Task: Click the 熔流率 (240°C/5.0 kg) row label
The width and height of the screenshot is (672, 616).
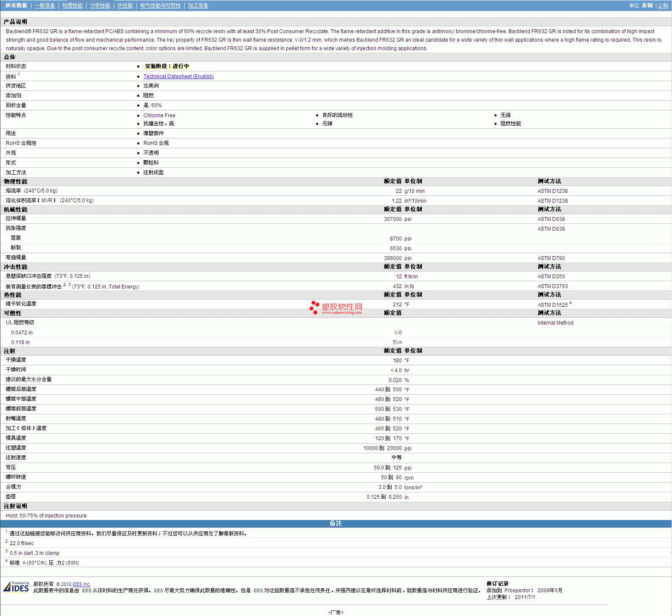Action: [x=31, y=191]
